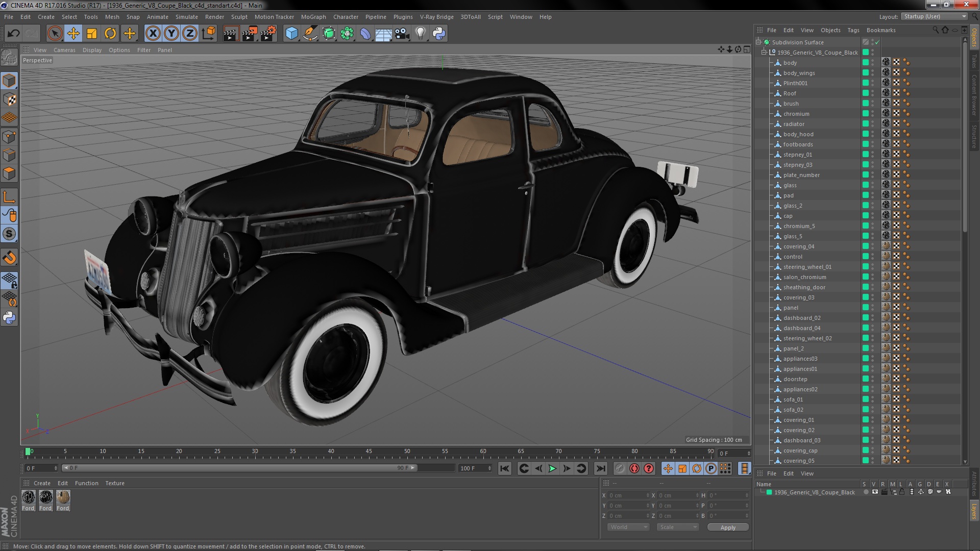
Task: Toggle viewport maximize icon
Action: 747,49
